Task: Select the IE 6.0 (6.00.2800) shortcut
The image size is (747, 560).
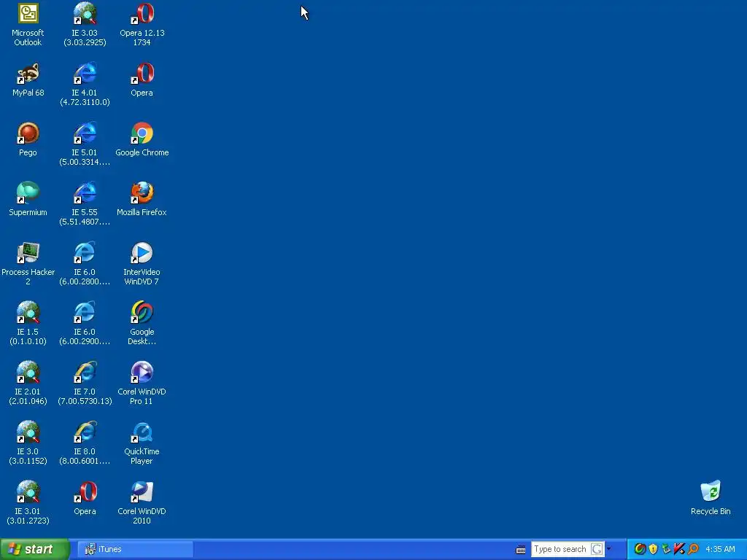Action: pos(85,252)
